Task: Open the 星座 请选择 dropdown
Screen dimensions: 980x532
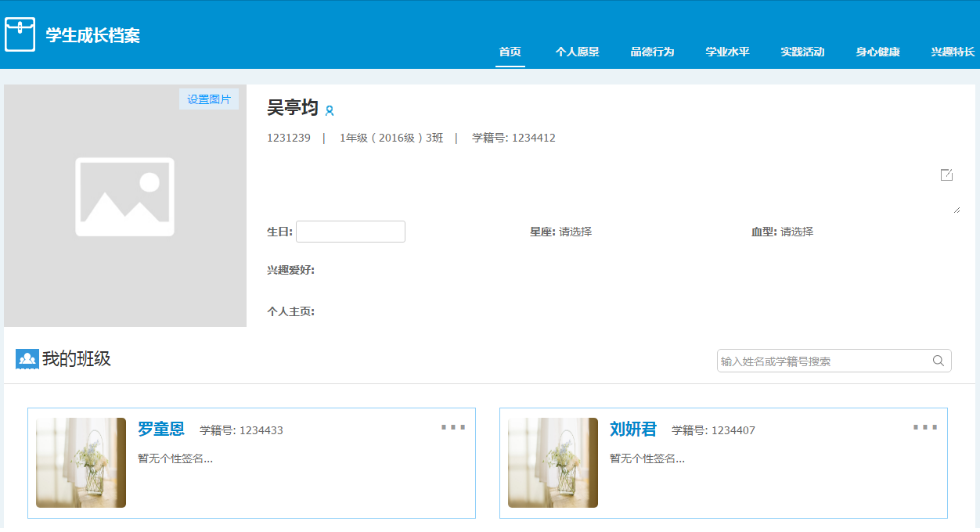Action: point(575,232)
